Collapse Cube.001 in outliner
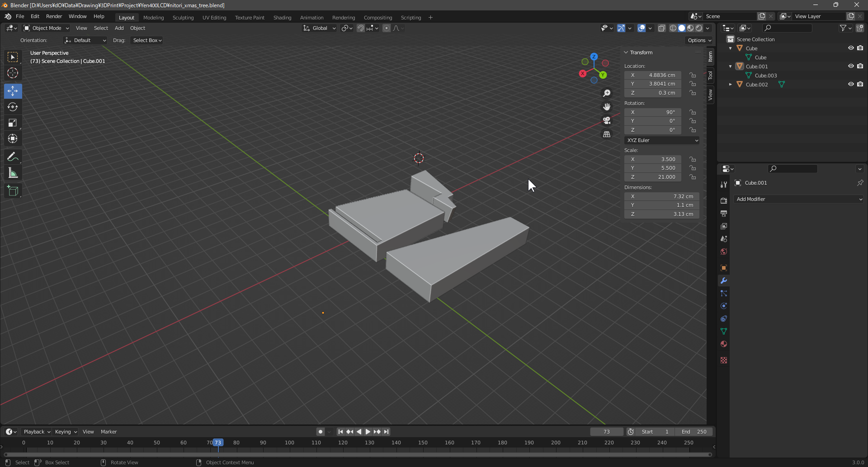This screenshot has height=467, width=868. (x=730, y=66)
